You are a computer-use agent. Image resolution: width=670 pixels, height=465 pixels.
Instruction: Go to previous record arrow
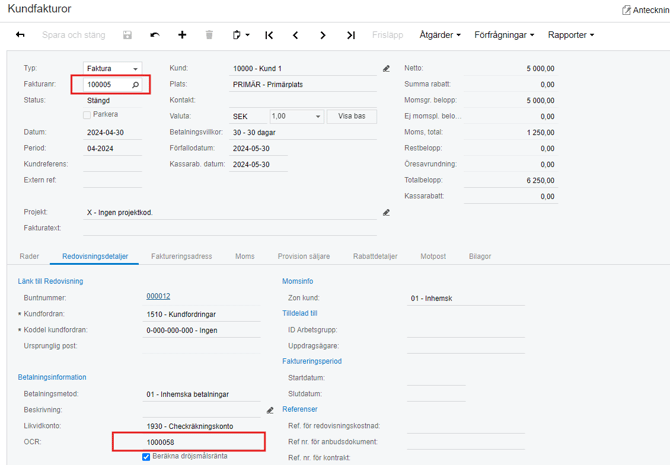(x=296, y=35)
